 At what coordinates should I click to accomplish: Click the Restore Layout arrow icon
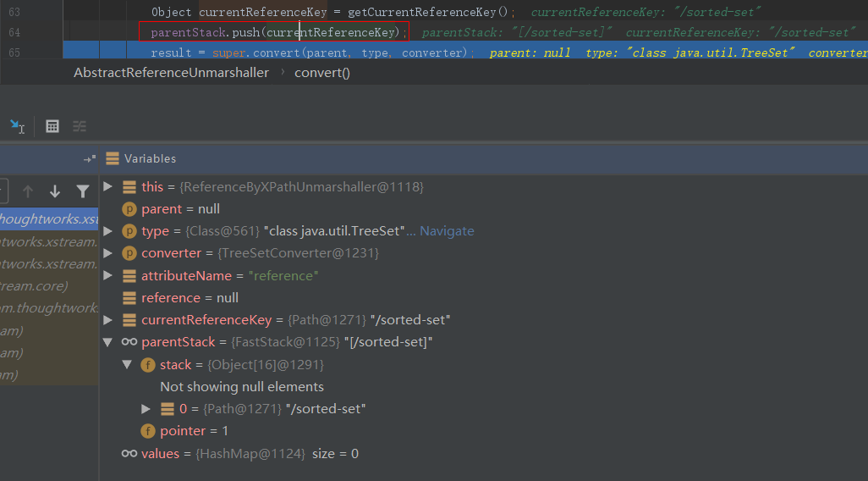[89, 159]
